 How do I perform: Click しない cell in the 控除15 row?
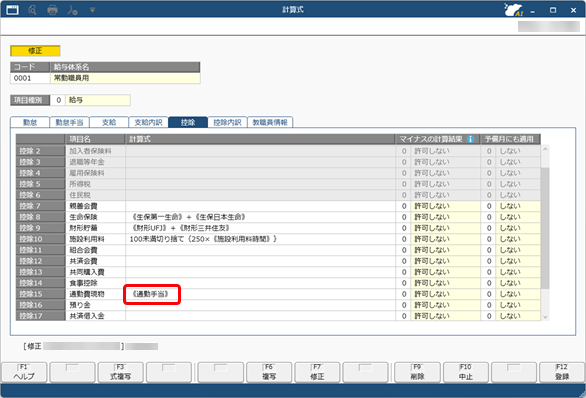coord(518,294)
